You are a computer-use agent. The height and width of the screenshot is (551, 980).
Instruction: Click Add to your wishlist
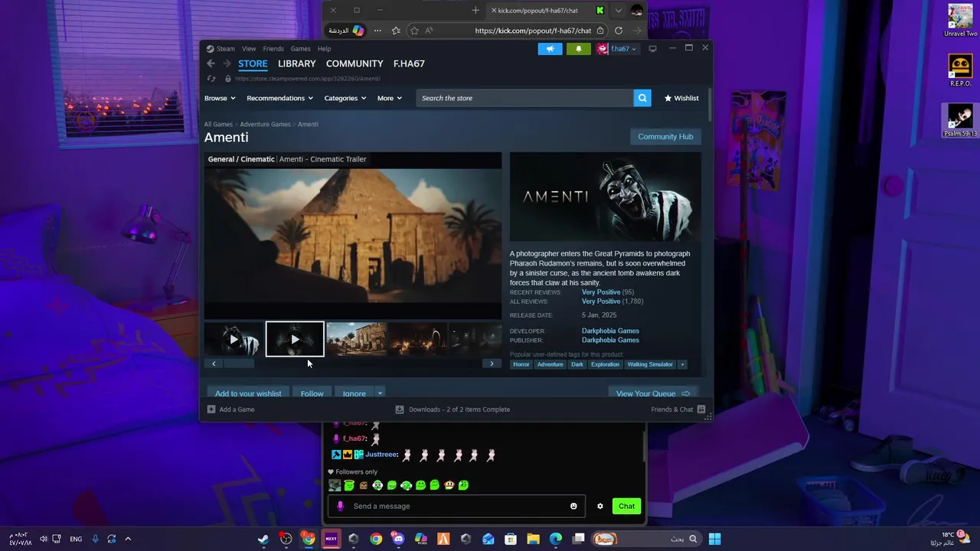tap(248, 393)
